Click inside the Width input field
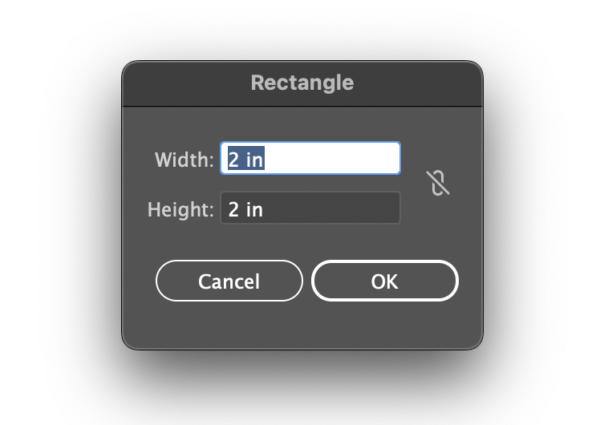This screenshot has height=425, width=600. point(310,159)
